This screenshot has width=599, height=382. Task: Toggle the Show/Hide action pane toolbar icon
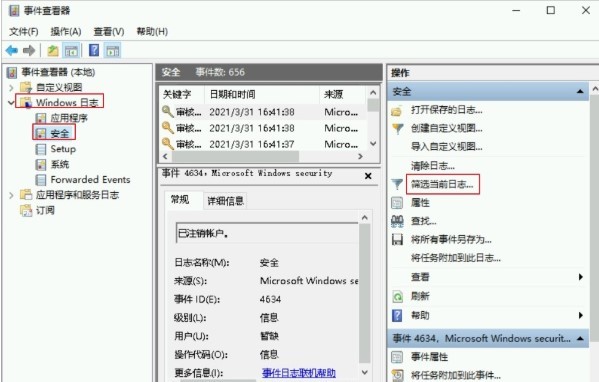(113, 50)
